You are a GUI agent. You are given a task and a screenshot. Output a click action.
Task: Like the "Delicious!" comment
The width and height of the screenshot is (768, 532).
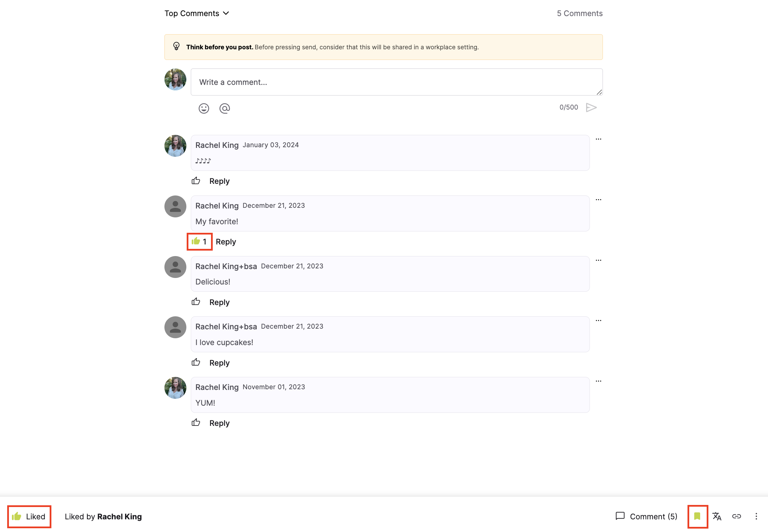pyautogui.click(x=196, y=302)
